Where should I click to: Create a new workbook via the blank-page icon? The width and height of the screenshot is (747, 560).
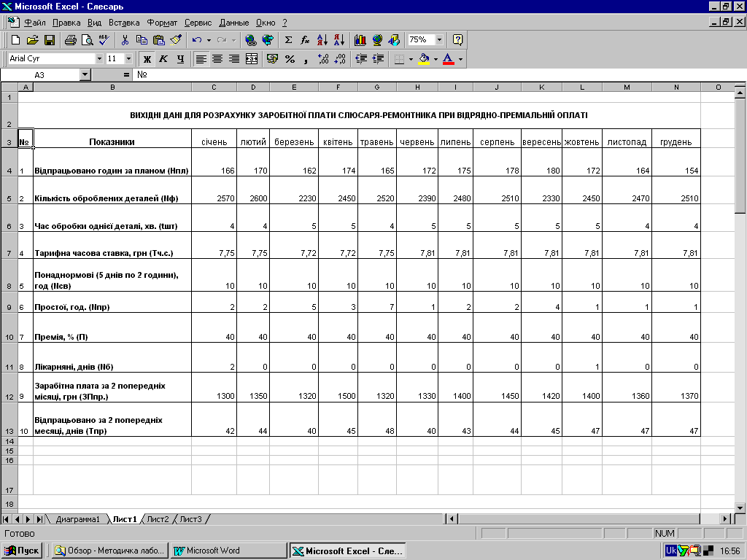click(15, 40)
